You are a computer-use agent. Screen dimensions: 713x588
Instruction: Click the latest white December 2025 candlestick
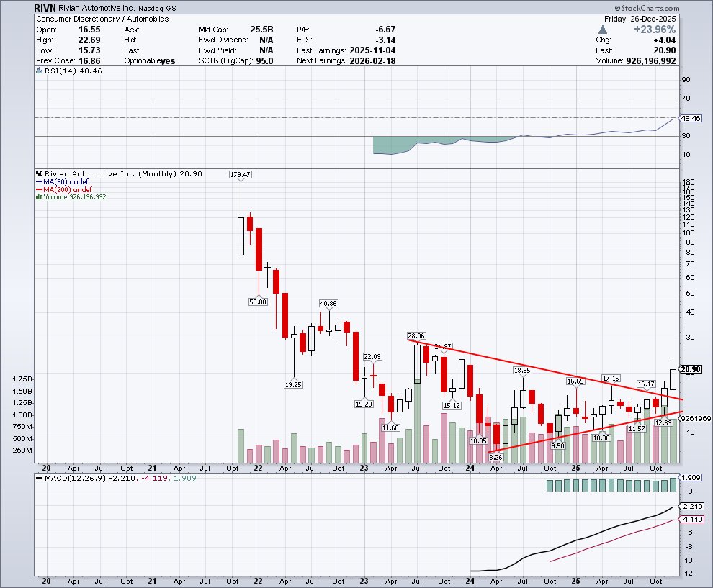click(673, 379)
